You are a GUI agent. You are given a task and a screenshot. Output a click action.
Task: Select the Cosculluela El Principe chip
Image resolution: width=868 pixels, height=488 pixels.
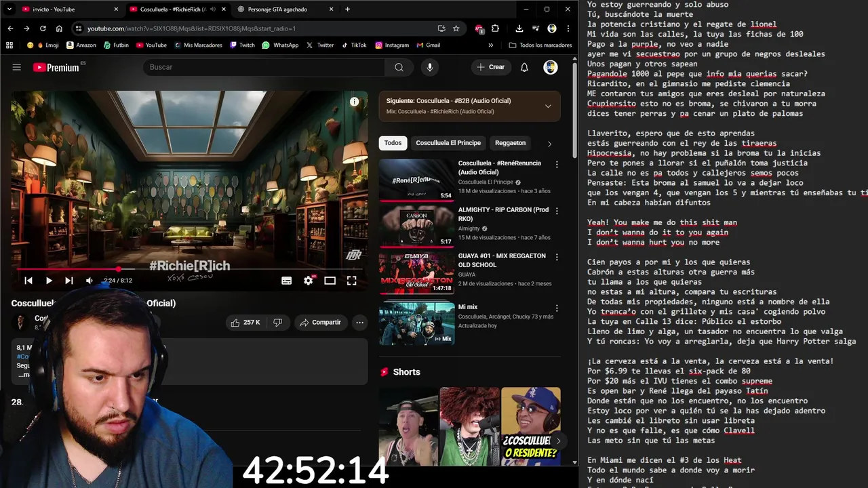click(x=448, y=143)
